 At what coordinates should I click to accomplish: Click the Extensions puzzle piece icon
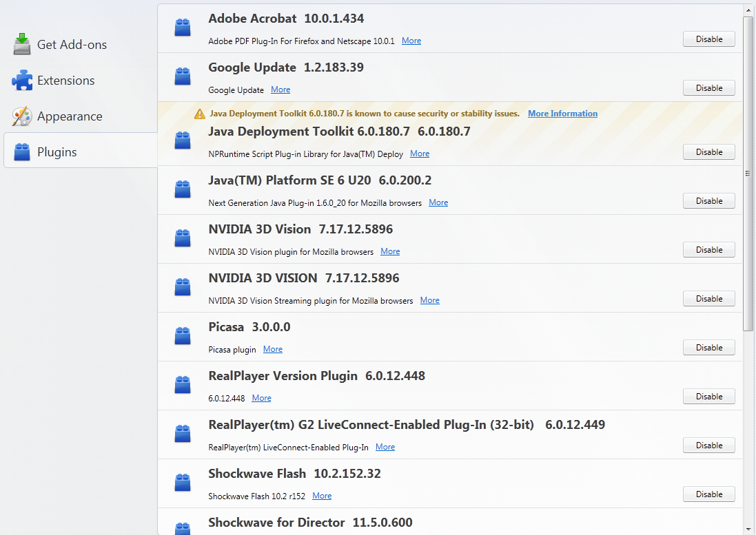pos(22,81)
